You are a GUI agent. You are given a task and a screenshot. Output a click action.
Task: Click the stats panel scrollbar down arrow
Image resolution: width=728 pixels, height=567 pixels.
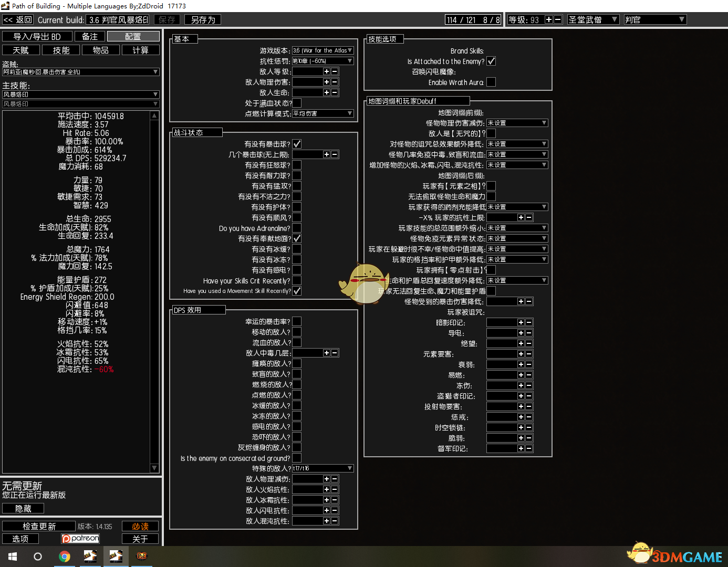(x=154, y=468)
